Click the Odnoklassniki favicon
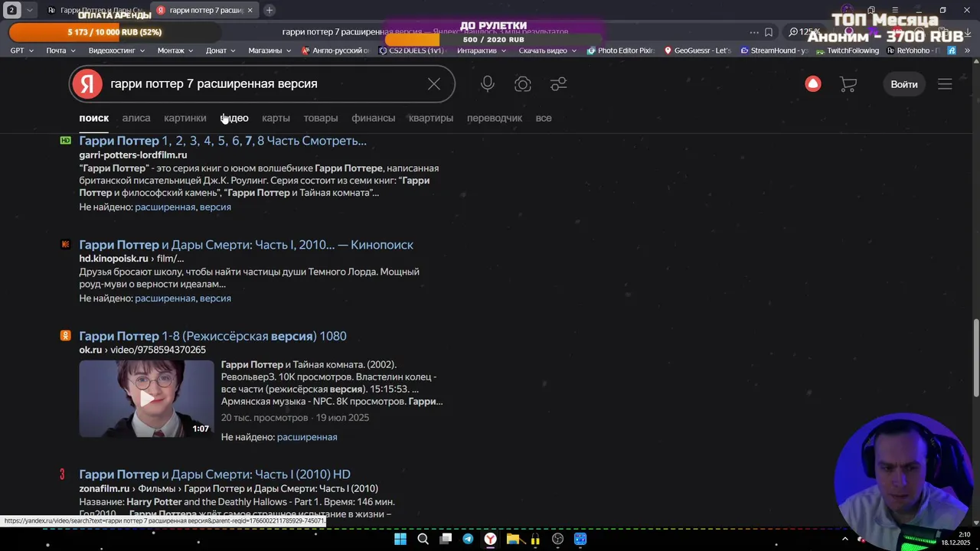 (x=65, y=335)
